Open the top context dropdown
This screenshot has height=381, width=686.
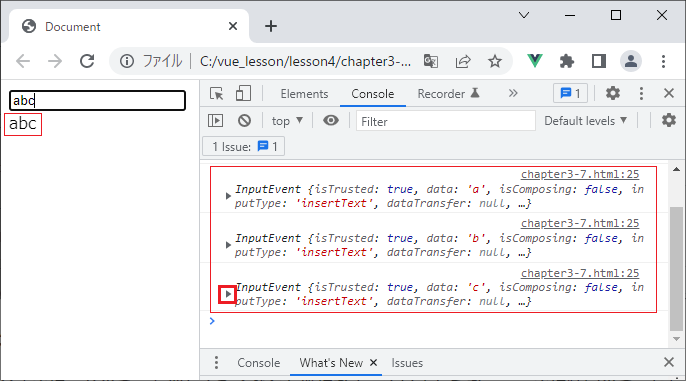pos(287,121)
